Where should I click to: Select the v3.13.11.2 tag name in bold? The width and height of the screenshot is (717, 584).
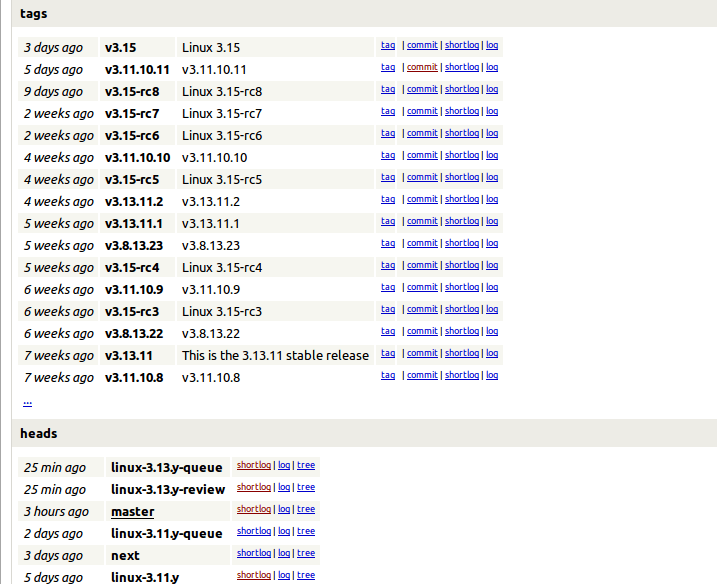point(134,202)
